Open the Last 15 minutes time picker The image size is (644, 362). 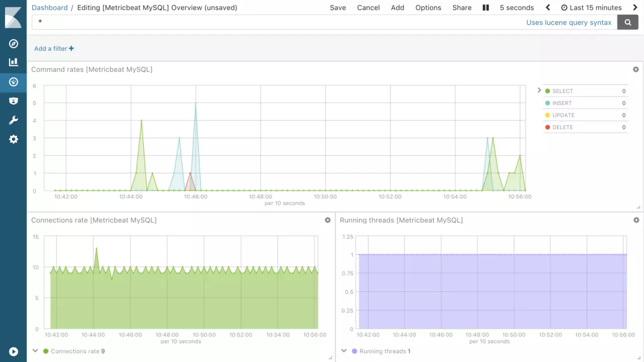coord(591,8)
